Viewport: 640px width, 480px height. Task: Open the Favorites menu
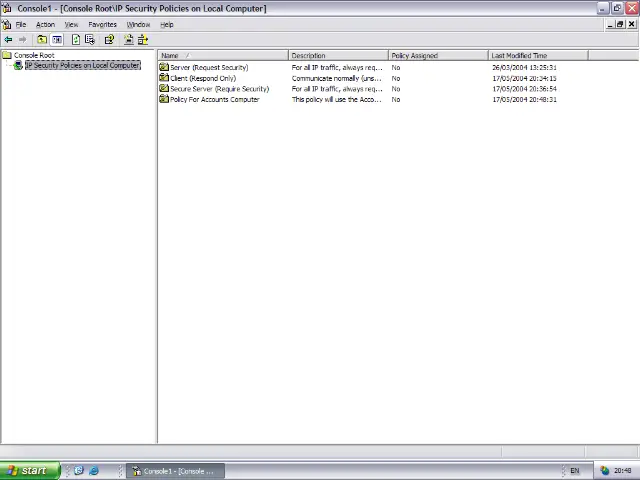tap(102, 24)
